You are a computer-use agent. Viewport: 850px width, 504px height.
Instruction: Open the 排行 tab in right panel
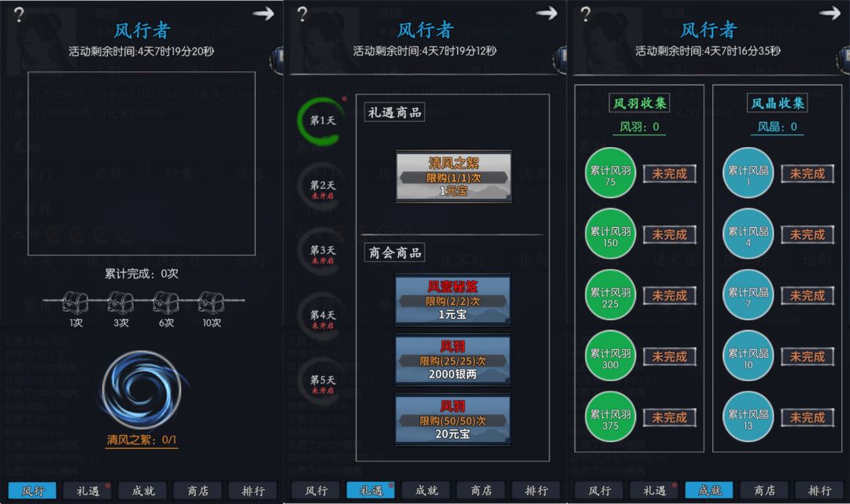click(x=819, y=491)
